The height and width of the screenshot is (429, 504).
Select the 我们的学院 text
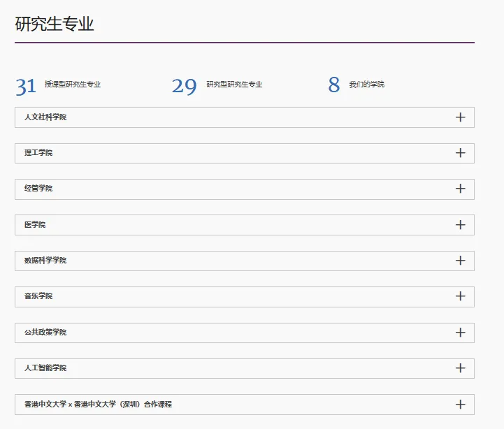click(x=366, y=85)
